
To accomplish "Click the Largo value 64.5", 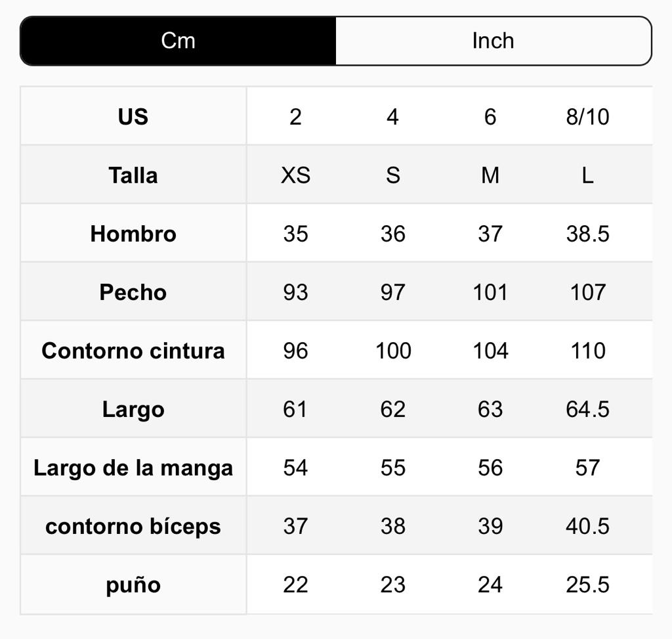I will coord(587,409).
